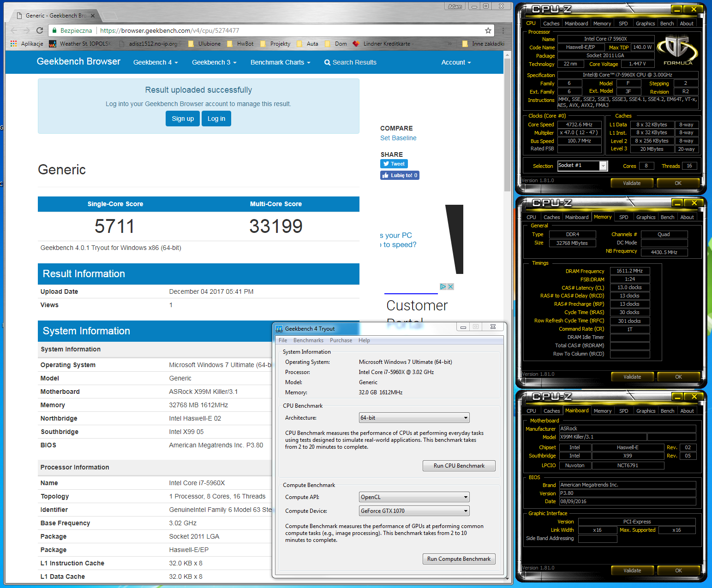
Task: Open the Architecture 64-bit dropdown
Action: (414, 418)
